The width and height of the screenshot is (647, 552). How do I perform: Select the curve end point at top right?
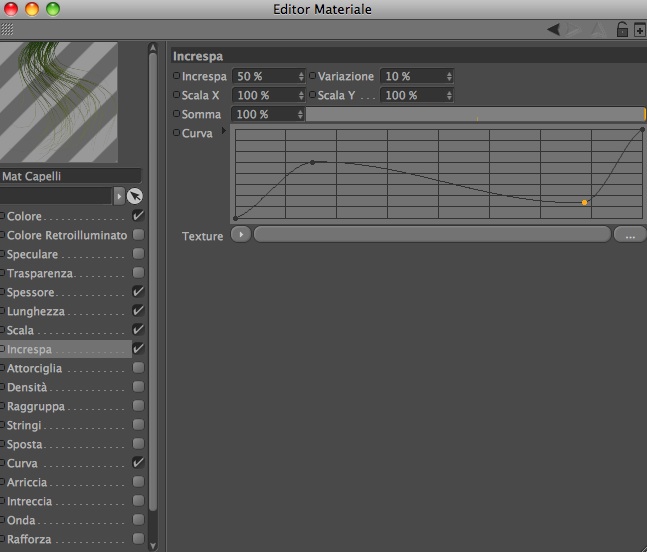[x=642, y=130]
